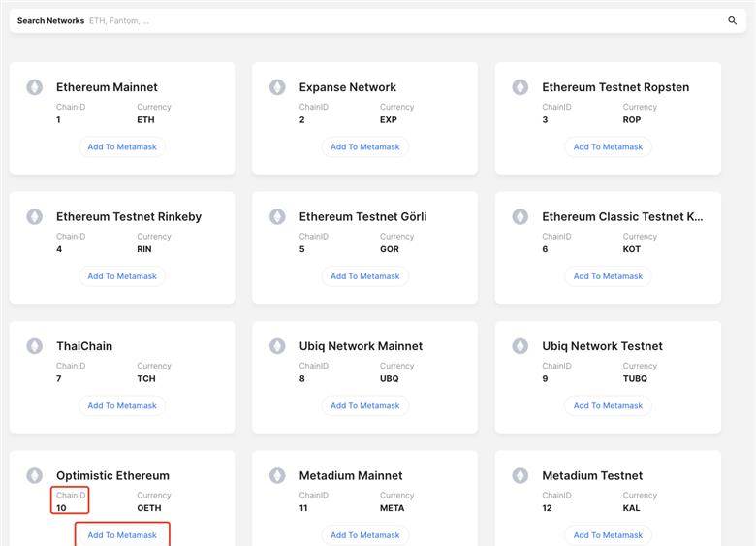Click the OETH currency value

[149, 508]
